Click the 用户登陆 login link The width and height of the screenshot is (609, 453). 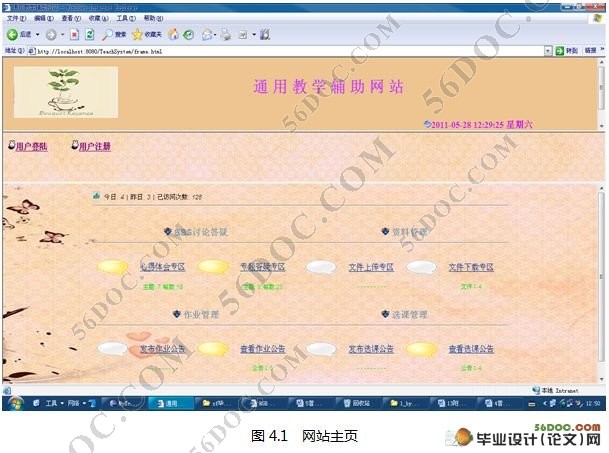point(30,146)
